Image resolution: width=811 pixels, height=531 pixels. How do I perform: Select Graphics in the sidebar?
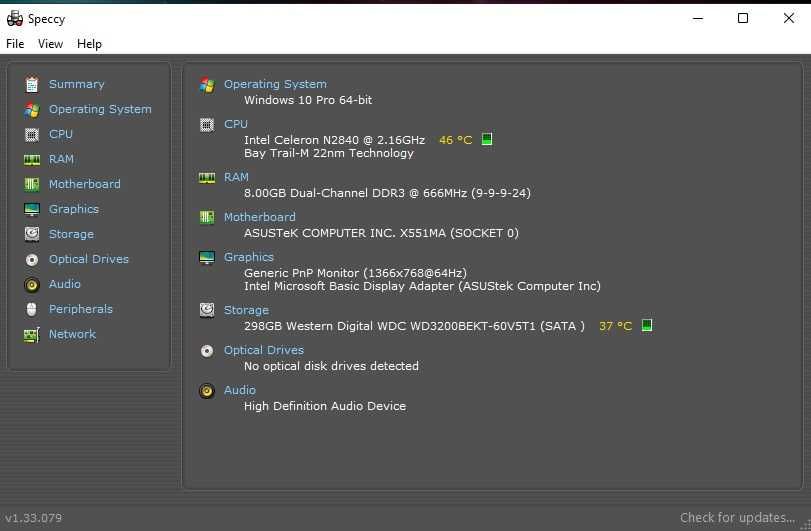click(x=74, y=209)
